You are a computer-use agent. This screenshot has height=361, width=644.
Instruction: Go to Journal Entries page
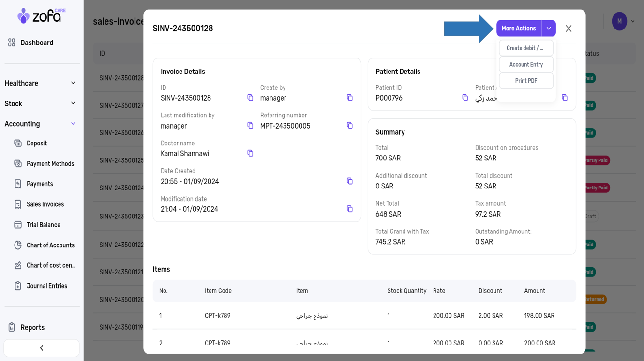pyautogui.click(x=46, y=286)
